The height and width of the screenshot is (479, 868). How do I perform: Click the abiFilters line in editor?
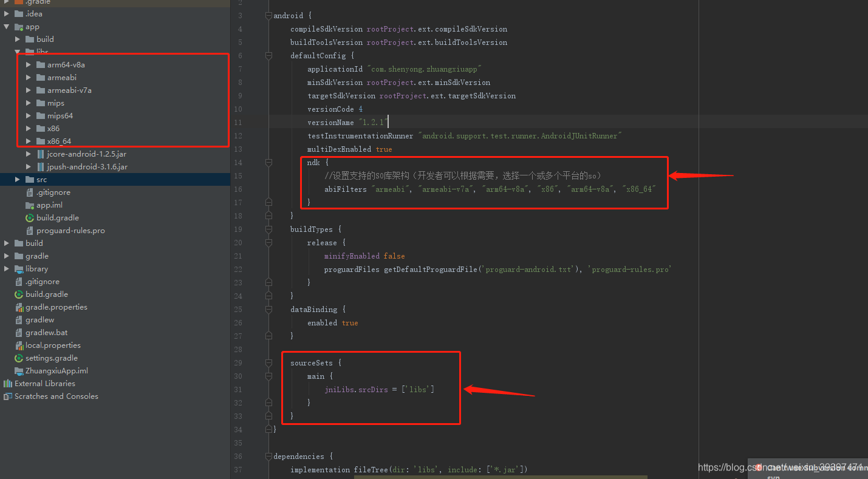pyautogui.click(x=491, y=189)
